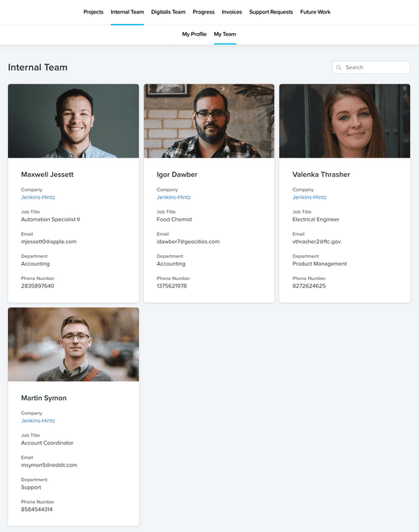Follow the Jenkins-Hintz link under Valenka Thrasher
Image resolution: width=419 pixels, height=532 pixels.
tap(310, 197)
